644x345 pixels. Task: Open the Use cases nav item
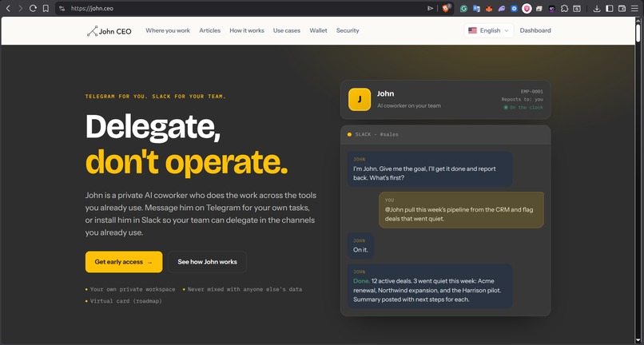287,30
